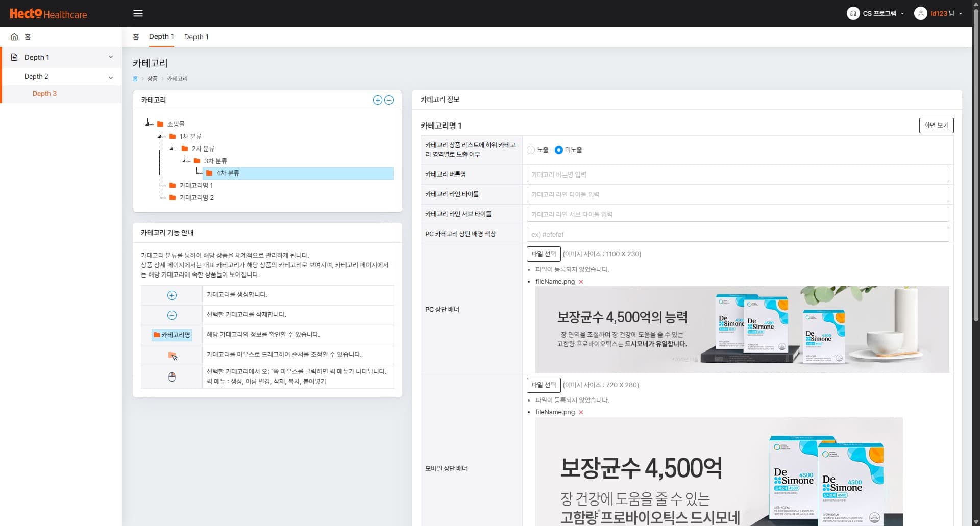Click the 카테고리 라인 타이틀 input field
The image size is (980, 526).
click(x=738, y=195)
